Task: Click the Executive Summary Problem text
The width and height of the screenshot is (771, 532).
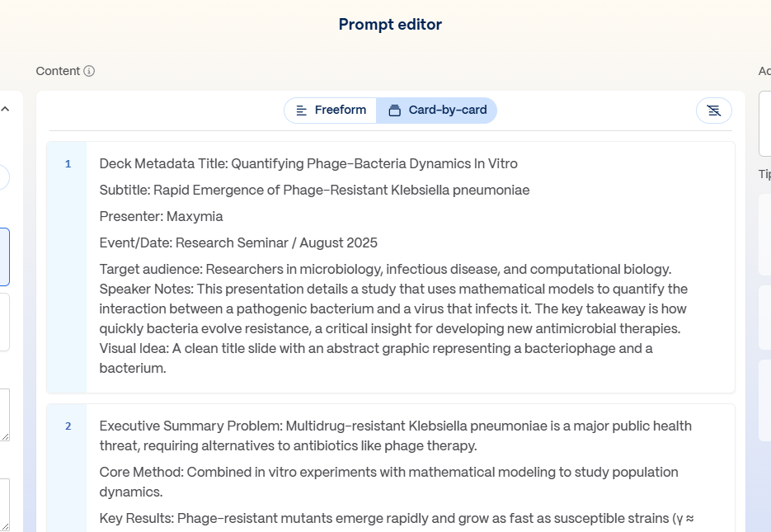Action: pos(395,426)
